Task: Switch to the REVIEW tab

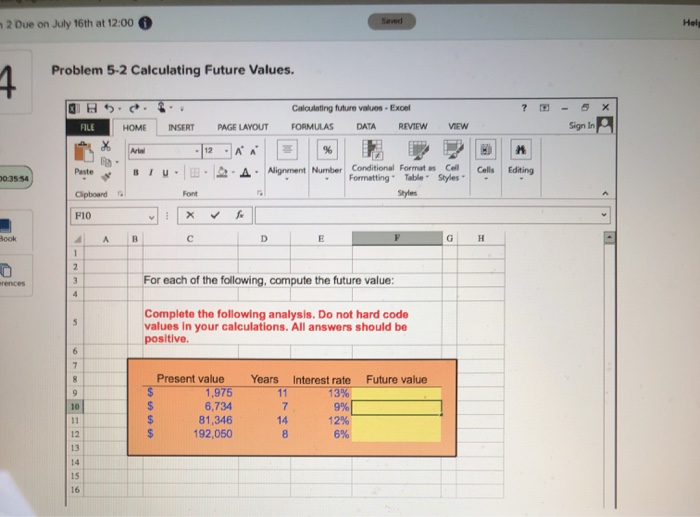Action: [412, 126]
